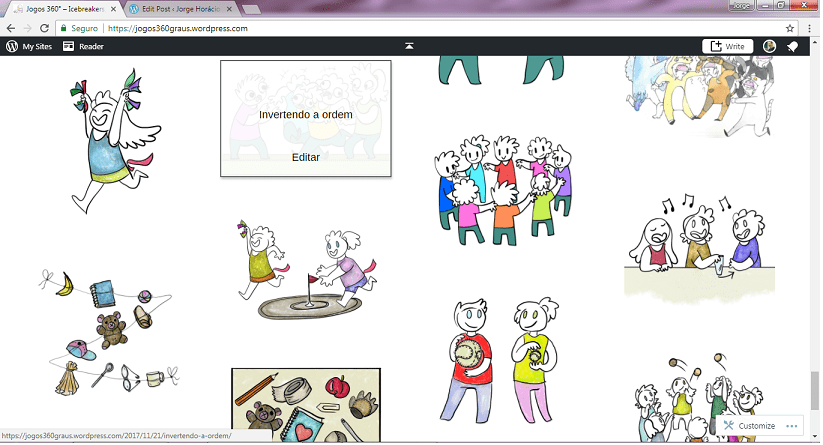This screenshot has height=445, width=823.
Task: Click the Write new post button
Action: coord(727,46)
